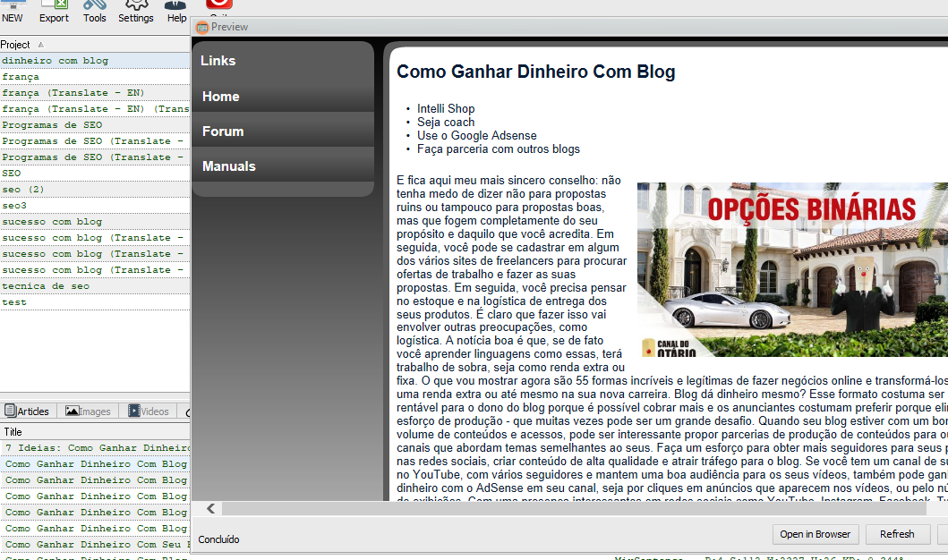Click the 'Concluído' status text

coord(218,539)
